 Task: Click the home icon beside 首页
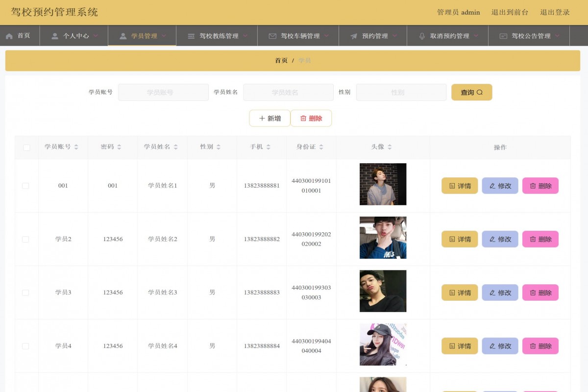(9, 35)
